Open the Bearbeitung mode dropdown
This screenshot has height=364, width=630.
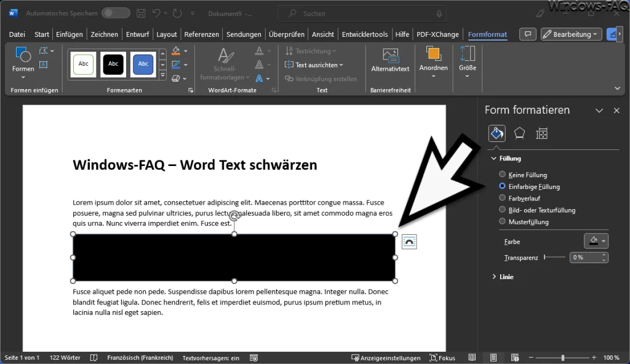pos(571,34)
